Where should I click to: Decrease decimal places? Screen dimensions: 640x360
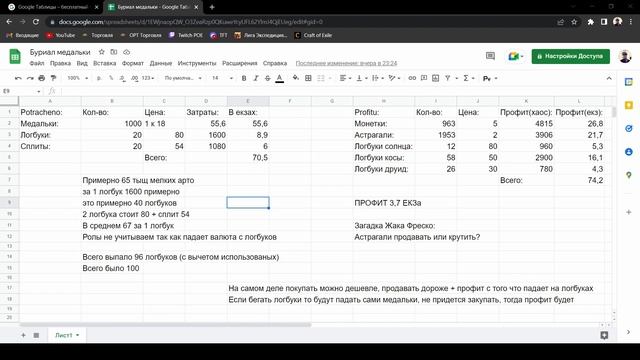click(122, 78)
